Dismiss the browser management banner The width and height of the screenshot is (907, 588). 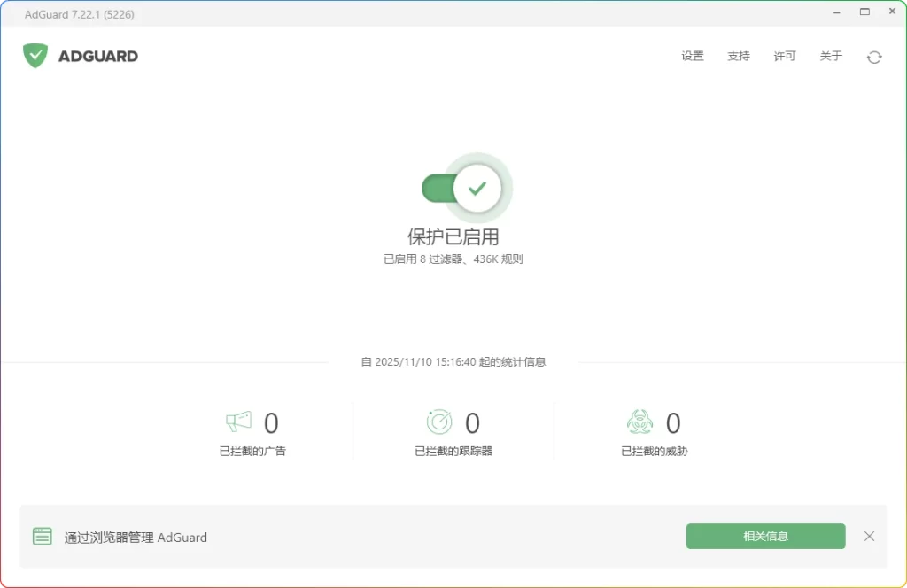point(869,536)
